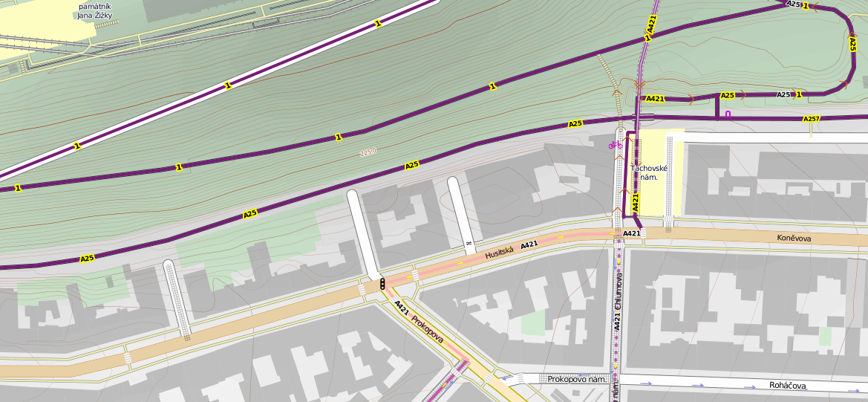Click the magenta bicycle icon near Tachovské nám.
The image size is (868, 402).
[x=615, y=144]
